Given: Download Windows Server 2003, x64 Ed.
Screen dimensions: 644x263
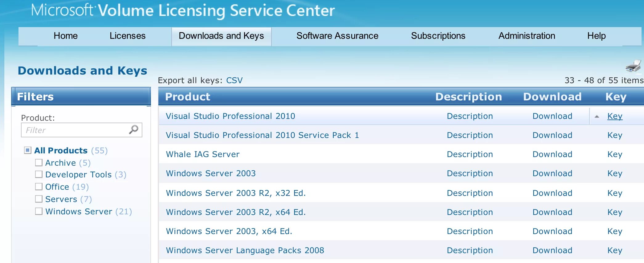Looking at the screenshot, I should [552, 231].
